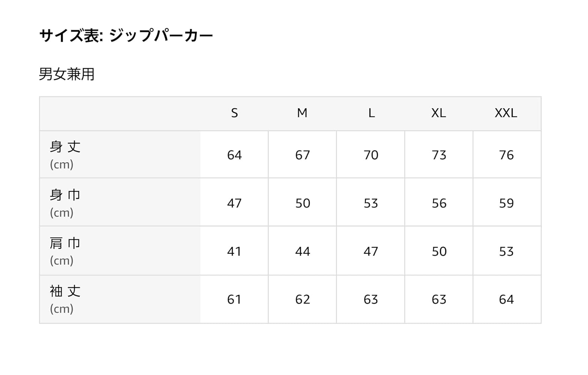Click the XXL size column header
Screen dimensions: 588x375
506,113
